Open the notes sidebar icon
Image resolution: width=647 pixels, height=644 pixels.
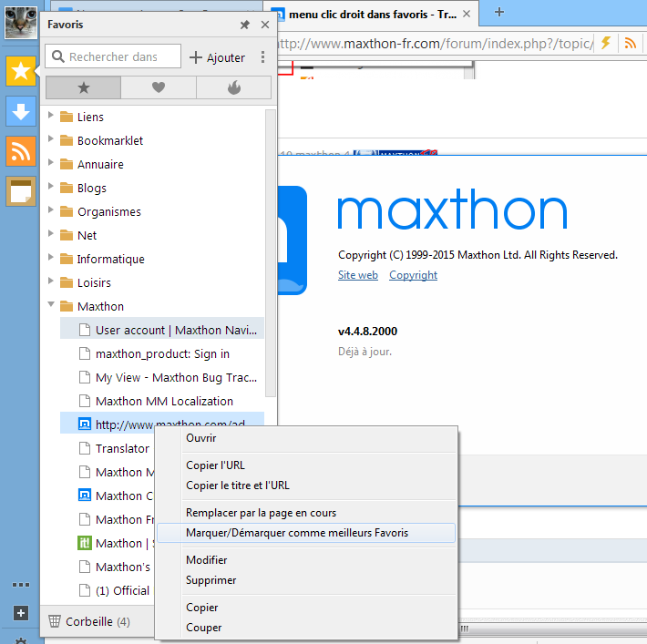click(21, 191)
